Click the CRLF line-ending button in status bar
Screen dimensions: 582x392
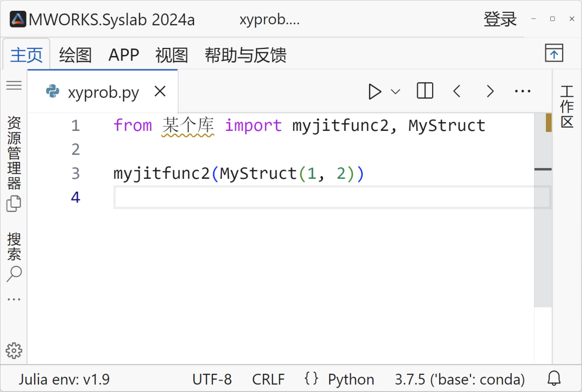[x=268, y=379]
